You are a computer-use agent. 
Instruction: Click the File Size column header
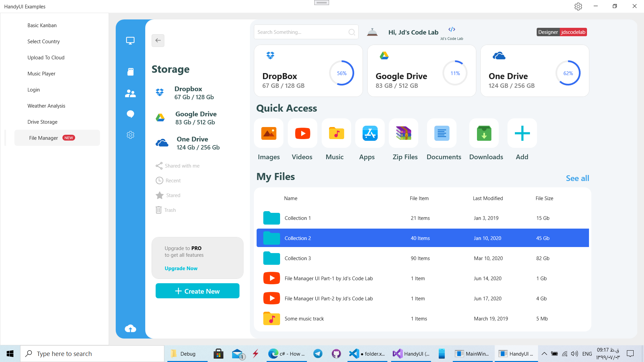coord(544,198)
